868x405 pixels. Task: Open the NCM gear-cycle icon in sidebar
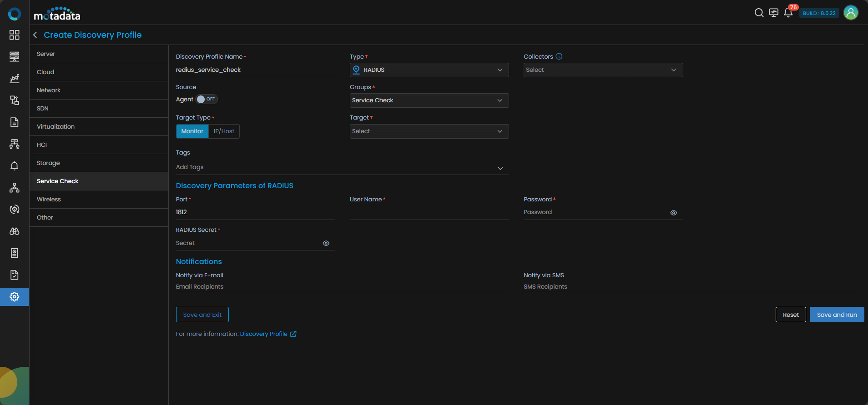pos(15,210)
